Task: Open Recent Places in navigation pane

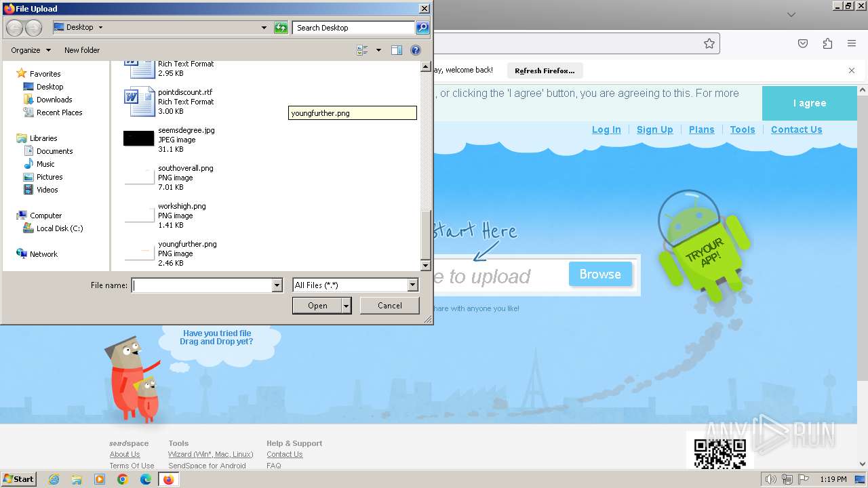Action: click(59, 113)
